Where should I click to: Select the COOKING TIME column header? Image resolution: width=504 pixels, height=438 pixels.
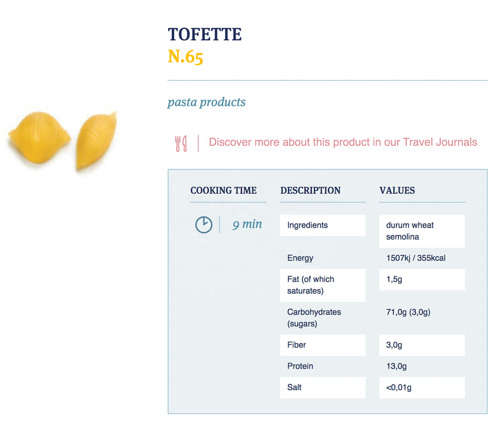click(x=224, y=190)
